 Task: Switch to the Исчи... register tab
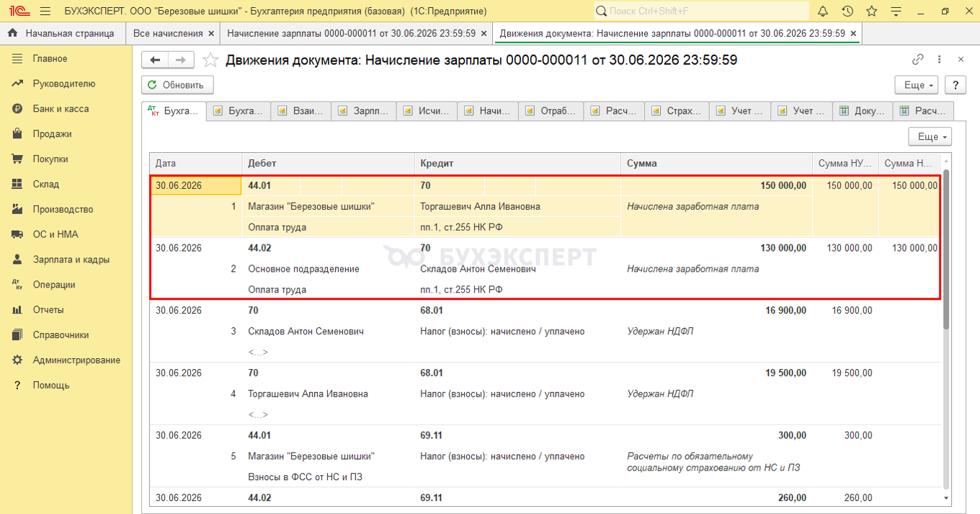(428, 111)
